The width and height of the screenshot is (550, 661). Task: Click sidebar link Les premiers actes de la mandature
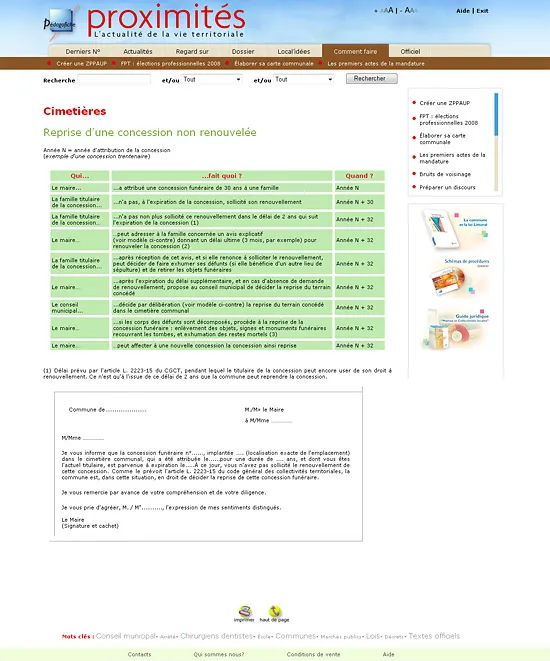click(452, 158)
